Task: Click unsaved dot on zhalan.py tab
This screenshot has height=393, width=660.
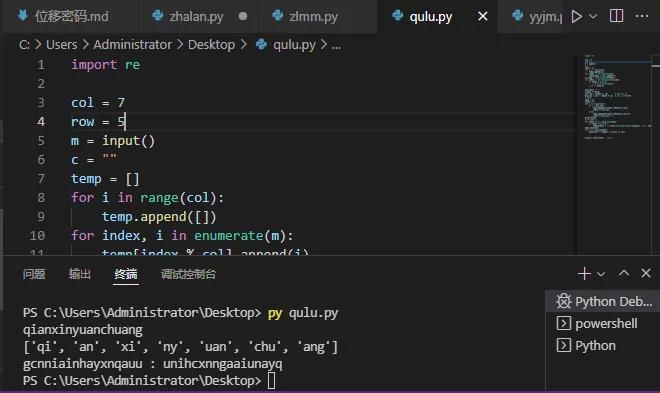Action: tap(243, 16)
